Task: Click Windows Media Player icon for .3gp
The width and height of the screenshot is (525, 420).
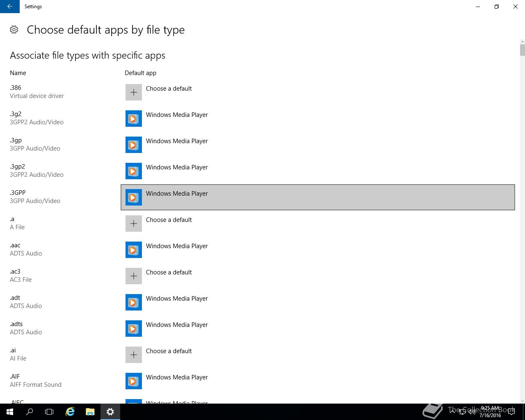Action: coord(134,145)
